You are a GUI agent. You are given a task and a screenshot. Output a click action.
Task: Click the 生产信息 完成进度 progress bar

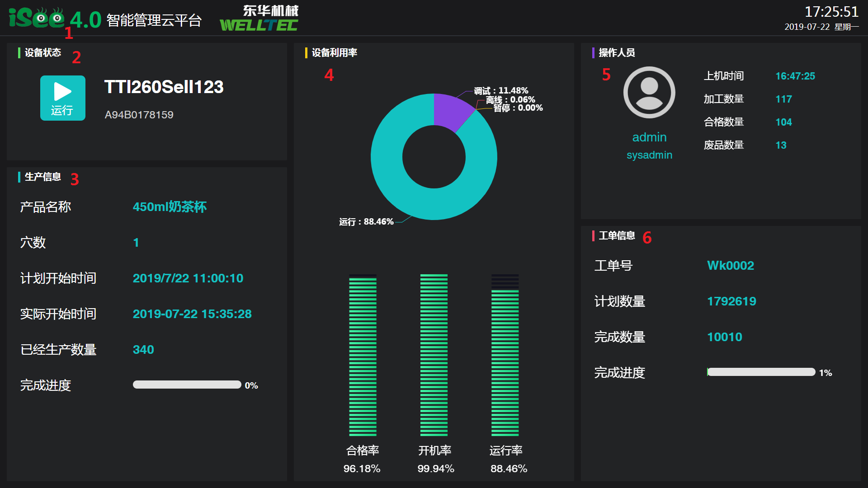(187, 385)
